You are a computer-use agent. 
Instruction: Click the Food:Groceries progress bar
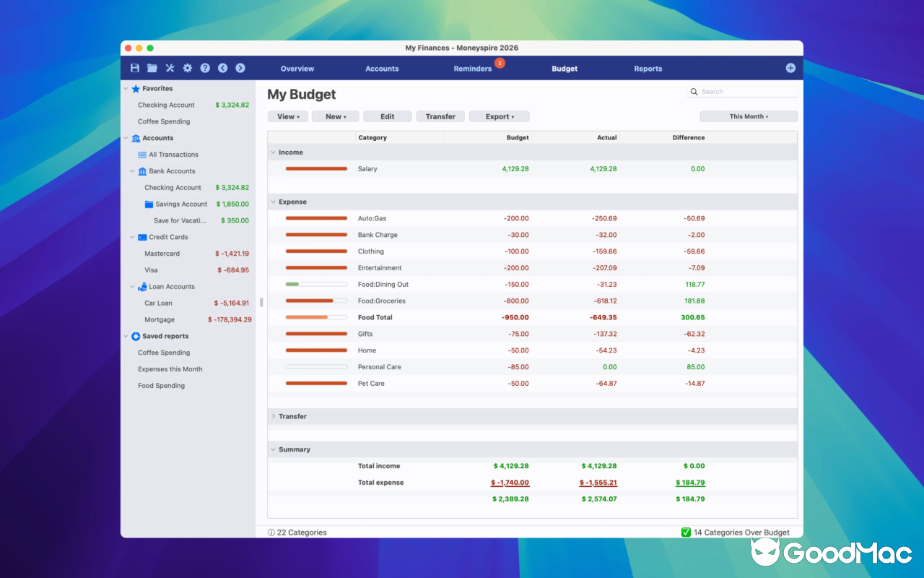click(x=315, y=301)
